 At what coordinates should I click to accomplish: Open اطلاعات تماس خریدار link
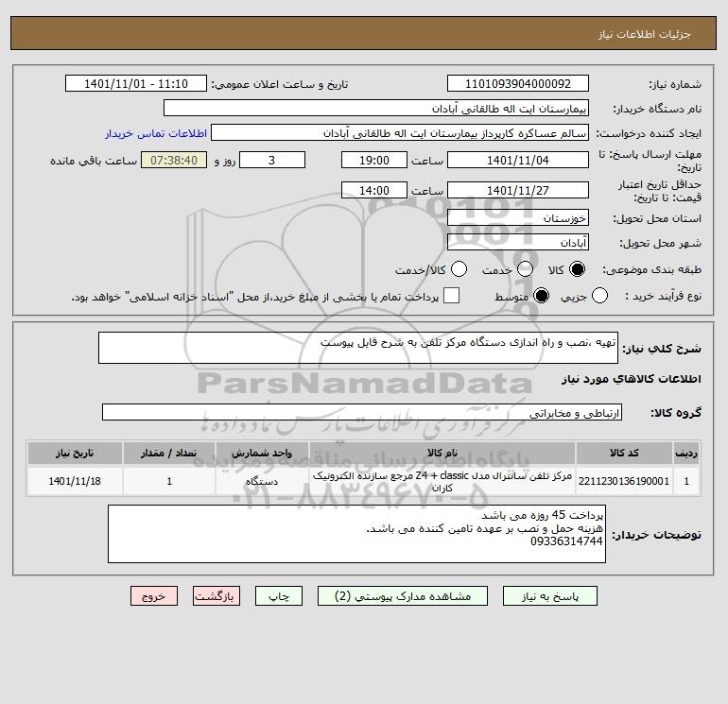click(156, 133)
